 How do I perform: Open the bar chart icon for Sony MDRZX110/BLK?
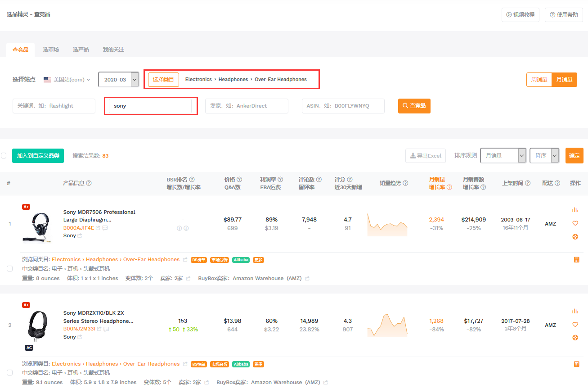coord(575,311)
